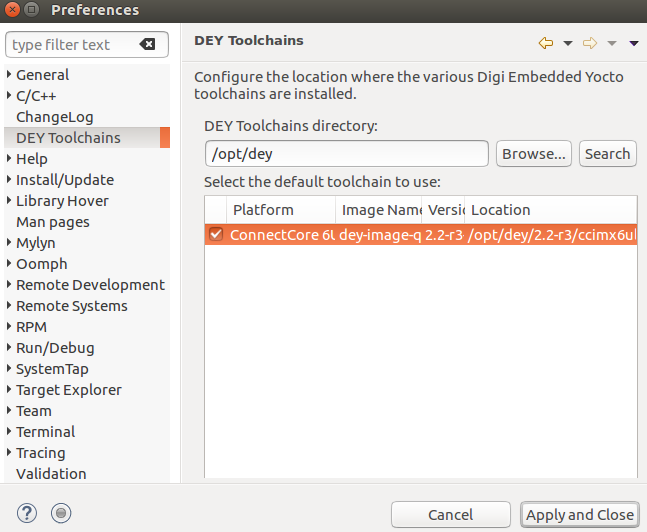The width and height of the screenshot is (647, 532).
Task: Click the /opt/dey/2.2-r3 location cell
Action: pos(552,234)
